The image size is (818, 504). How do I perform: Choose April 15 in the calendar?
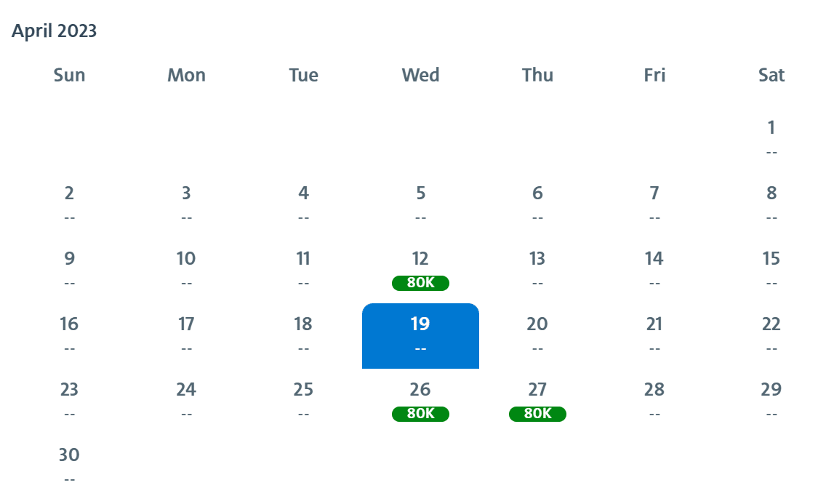point(771,269)
